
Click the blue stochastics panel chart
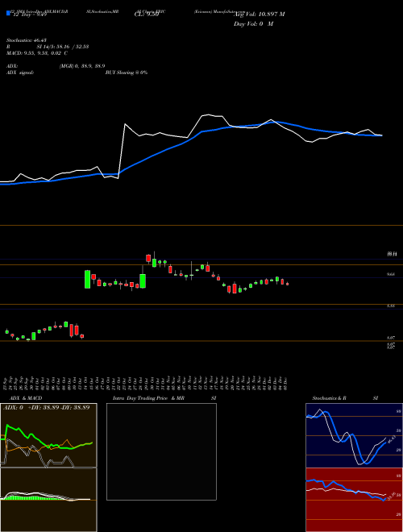(354, 435)
